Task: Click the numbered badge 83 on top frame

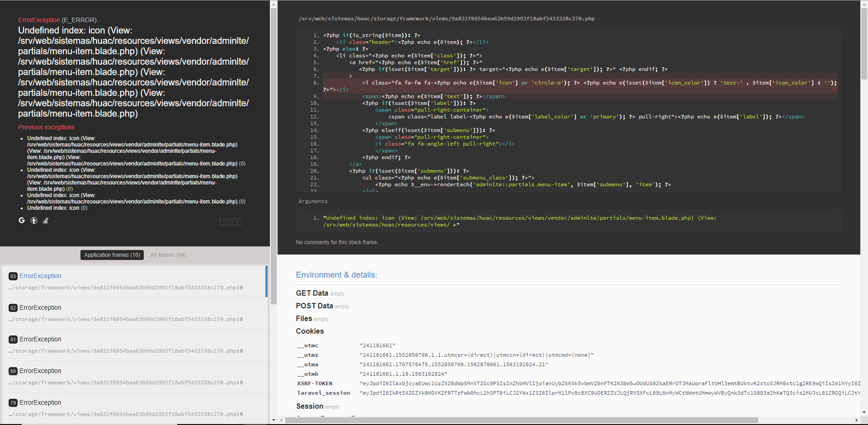Action: point(13,276)
